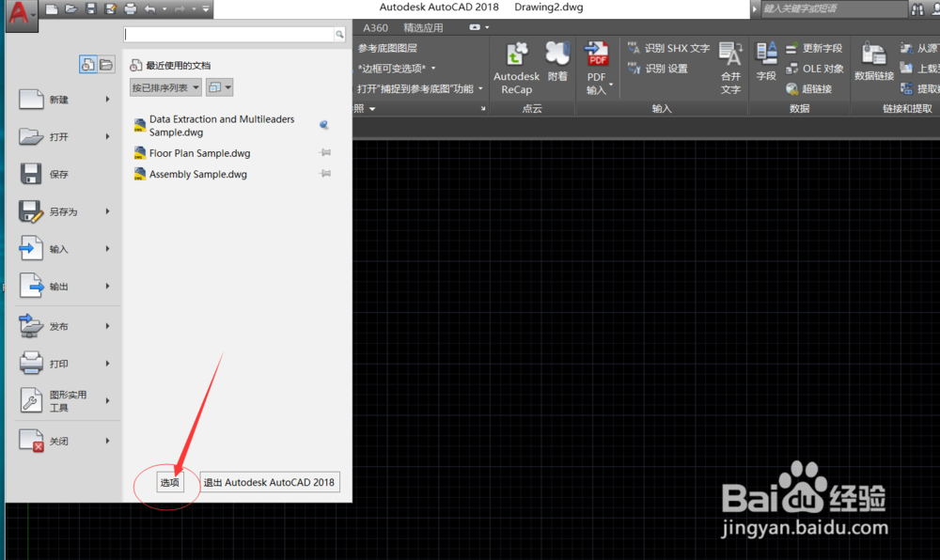Click 更新字段 update fields tool
Image resolution: width=940 pixels, height=560 pixels.
(814, 48)
